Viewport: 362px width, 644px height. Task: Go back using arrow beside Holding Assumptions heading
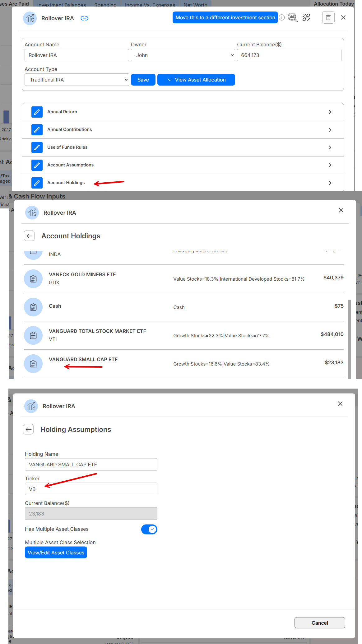pos(28,429)
